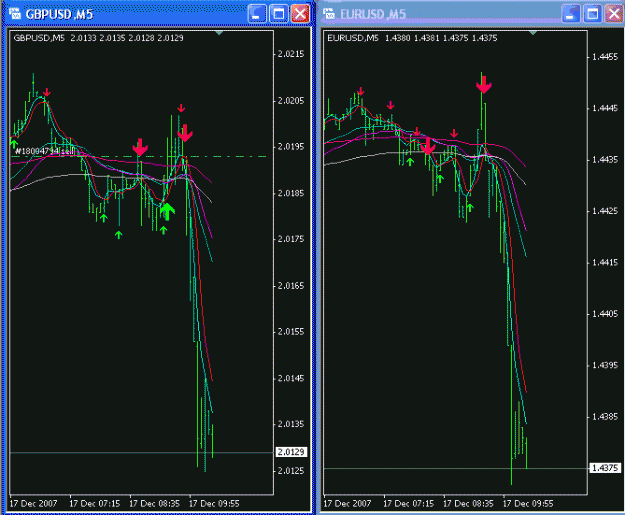The image size is (625, 515).
Task: Select the EURUSD,M5 window title bar text
Action: pyautogui.click(x=373, y=14)
